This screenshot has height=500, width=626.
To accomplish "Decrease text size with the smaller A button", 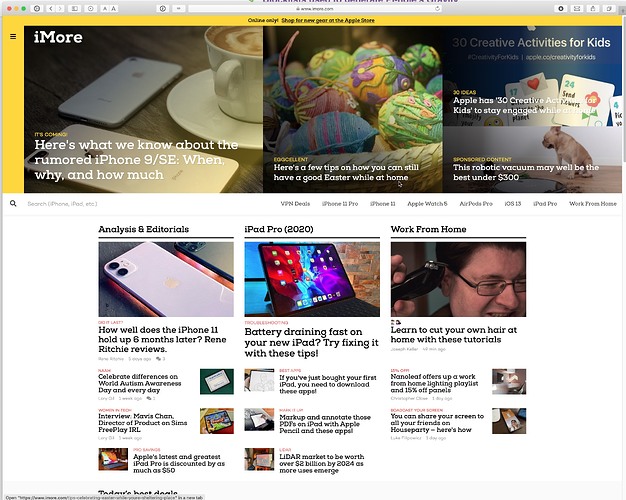I will [x=105, y=8].
